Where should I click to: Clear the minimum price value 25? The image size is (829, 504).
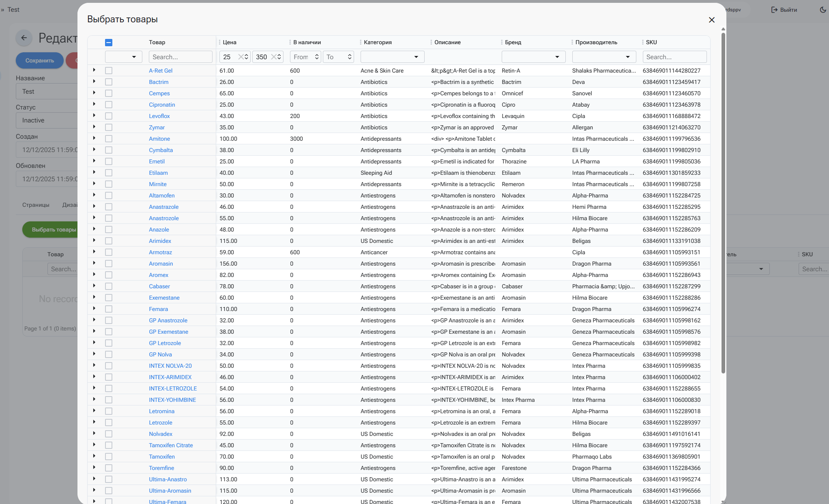point(241,57)
